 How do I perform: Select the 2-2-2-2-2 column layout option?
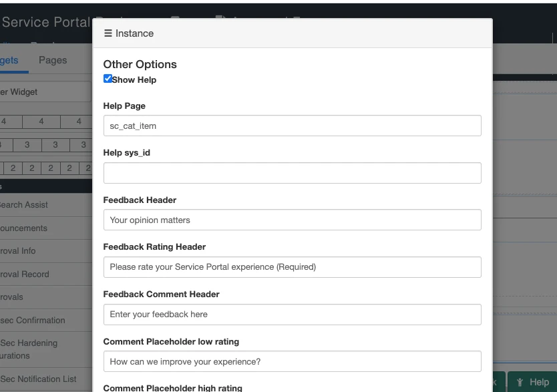coord(48,168)
